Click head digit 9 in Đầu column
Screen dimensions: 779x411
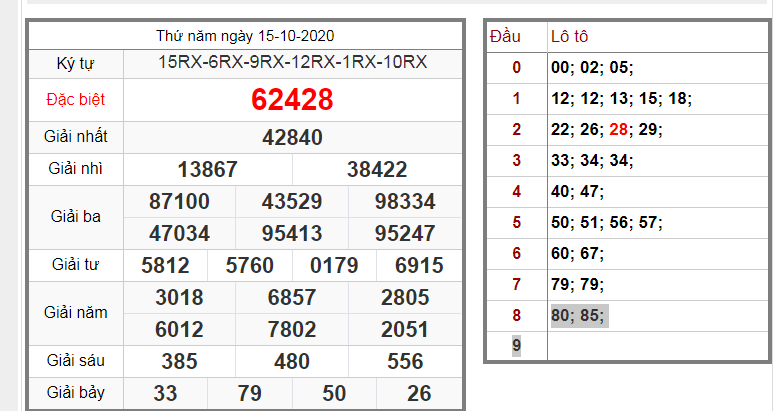[516, 346]
